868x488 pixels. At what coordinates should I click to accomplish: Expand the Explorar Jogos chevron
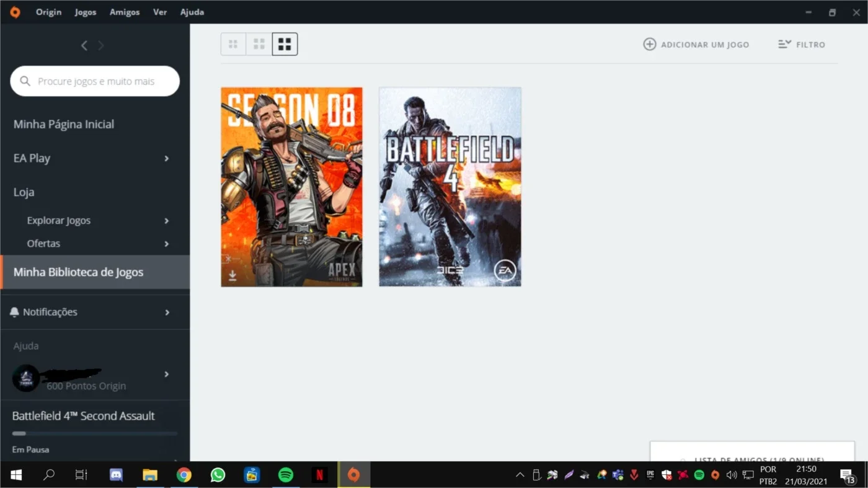(x=166, y=221)
